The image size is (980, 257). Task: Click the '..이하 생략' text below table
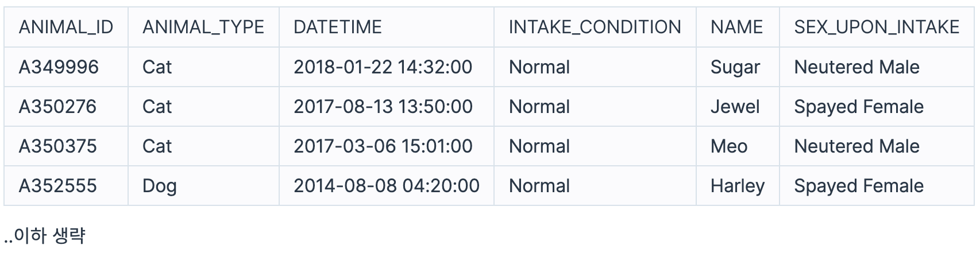pyautogui.click(x=44, y=236)
